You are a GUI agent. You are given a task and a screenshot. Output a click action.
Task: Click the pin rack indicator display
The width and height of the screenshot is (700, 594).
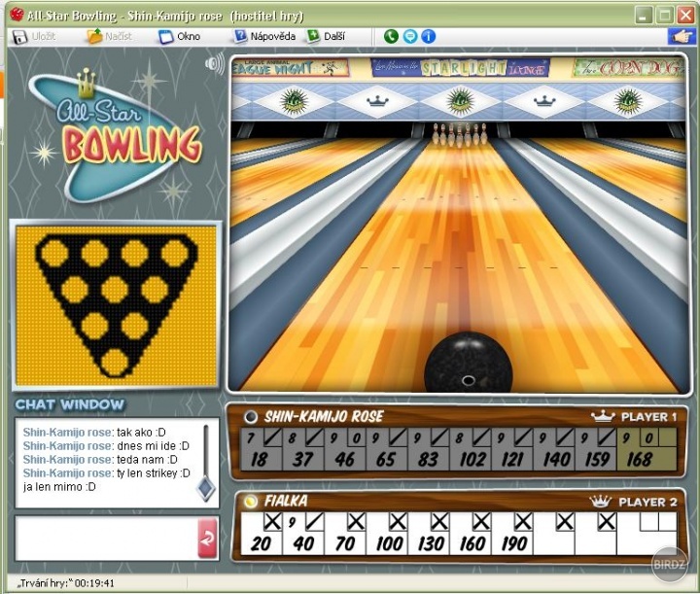[116, 305]
